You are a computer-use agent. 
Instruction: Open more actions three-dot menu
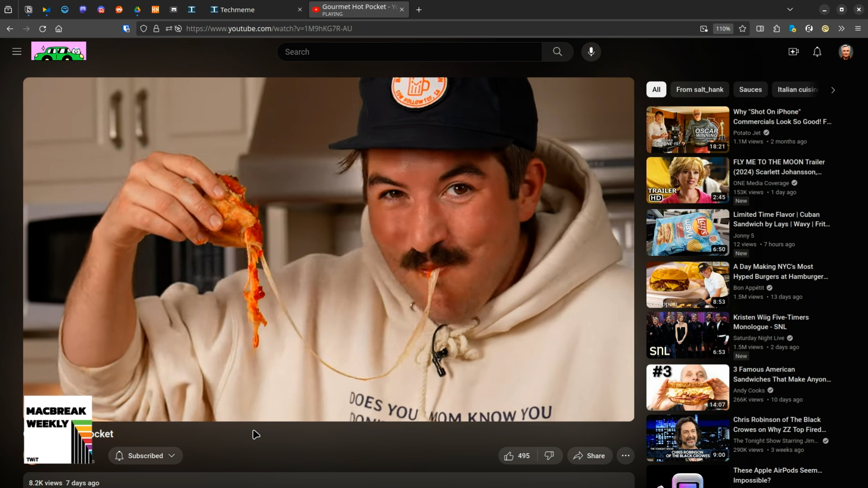625,455
